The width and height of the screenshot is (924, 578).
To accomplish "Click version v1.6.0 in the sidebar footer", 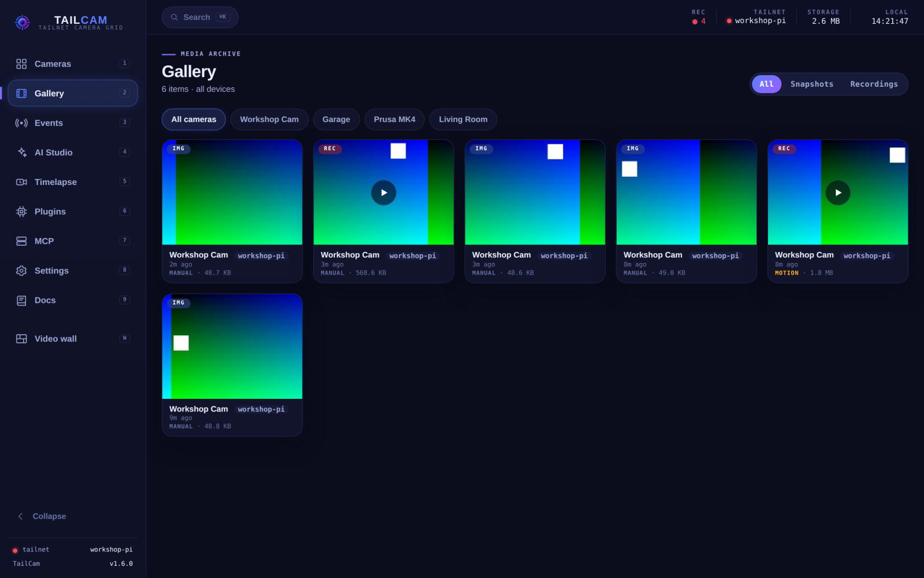I will [121, 564].
